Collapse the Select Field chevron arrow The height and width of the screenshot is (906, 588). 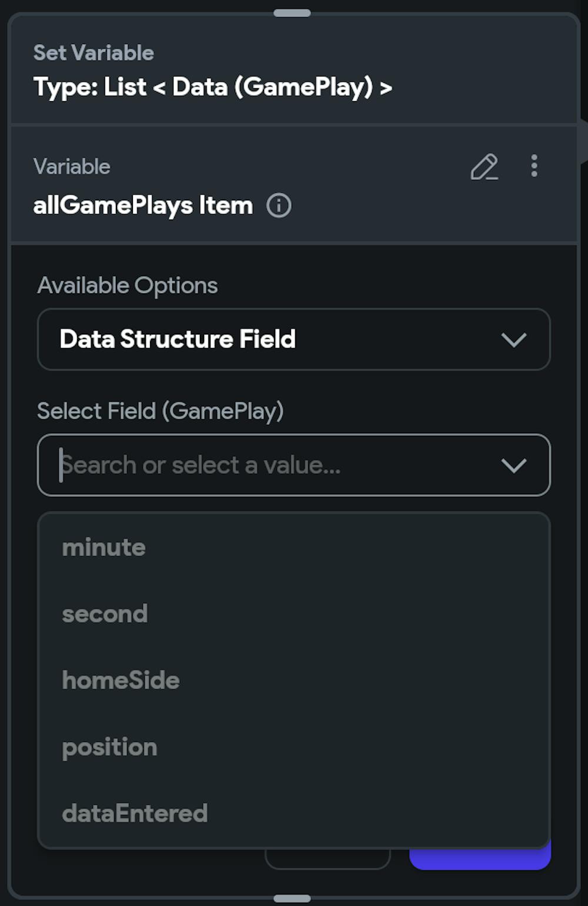(513, 466)
